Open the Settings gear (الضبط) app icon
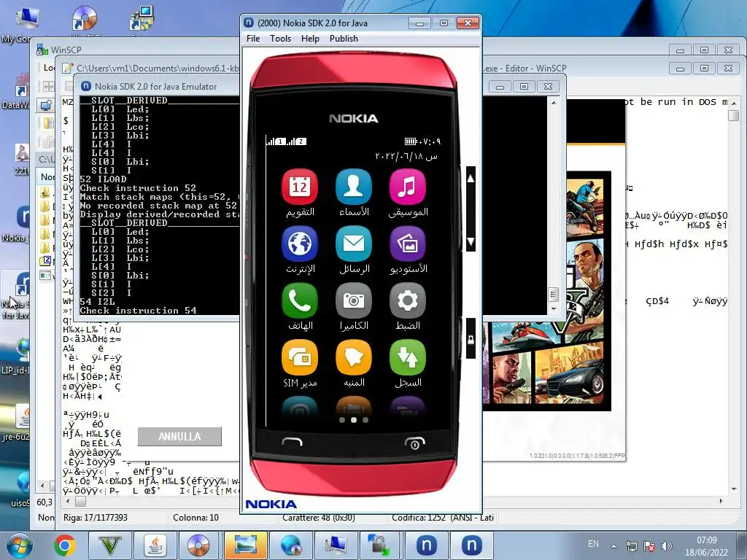Viewport: 747px width, 560px height. click(407, 301)
